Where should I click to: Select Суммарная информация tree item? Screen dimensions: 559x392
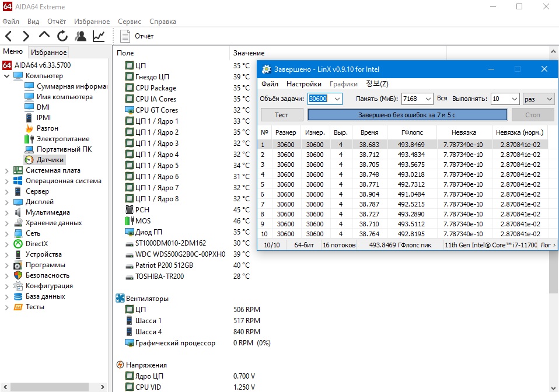tap(72, 86)
